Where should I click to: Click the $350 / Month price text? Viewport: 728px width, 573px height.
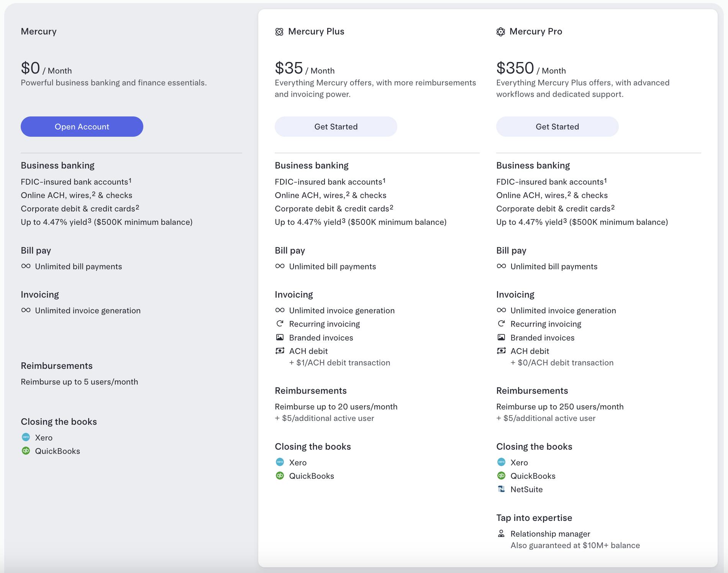pos(530,69)
